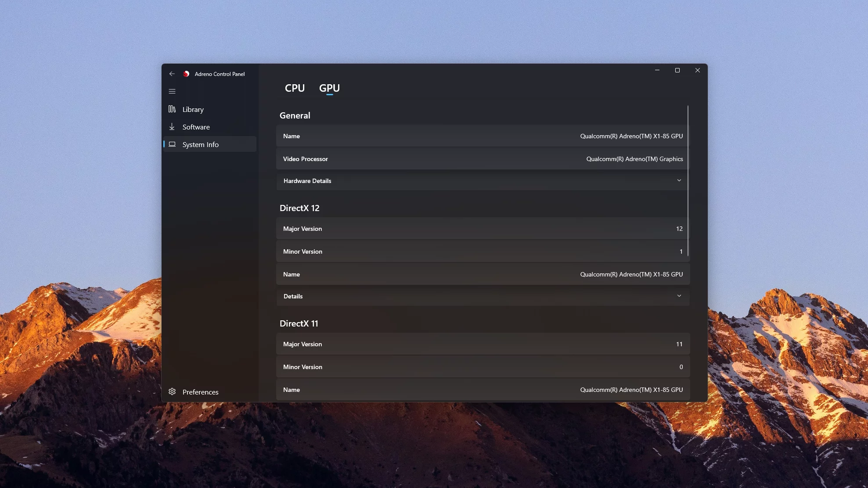Minimize the Adreno Control Panel window

point(657,70)
